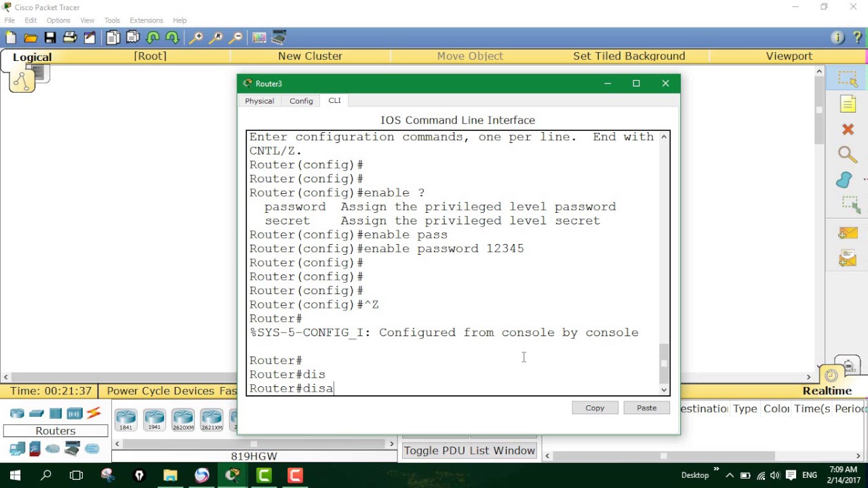This screenshot has width=868, height=488.
Task: Click Power Cycle Devices button
Action: 160,391
